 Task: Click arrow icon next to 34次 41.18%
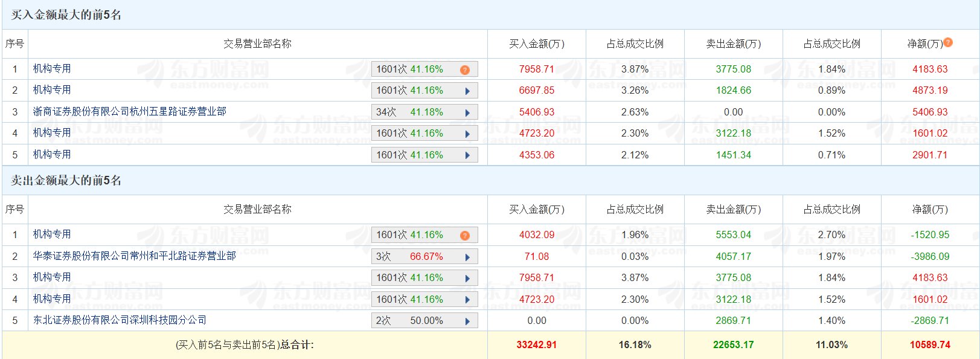click(x=467, y=113)
